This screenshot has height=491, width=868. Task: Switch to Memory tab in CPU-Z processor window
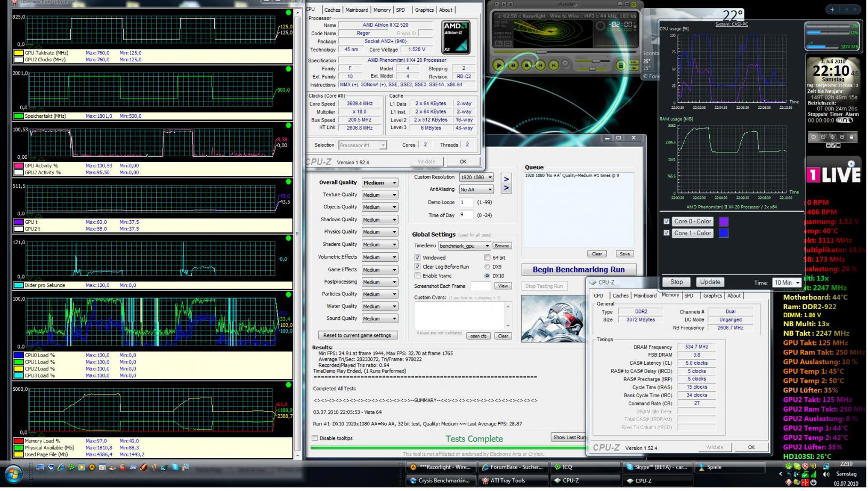click(382, 10)
